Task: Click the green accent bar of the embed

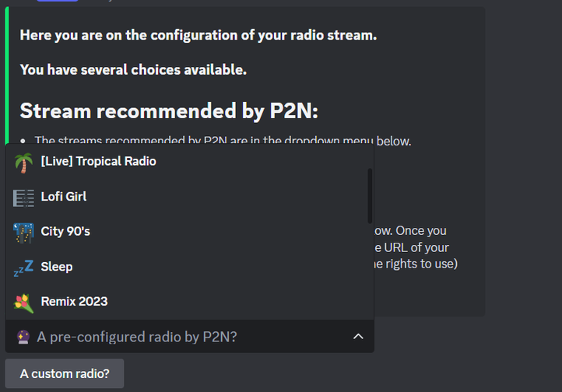Action: click(x=7, y=75)
